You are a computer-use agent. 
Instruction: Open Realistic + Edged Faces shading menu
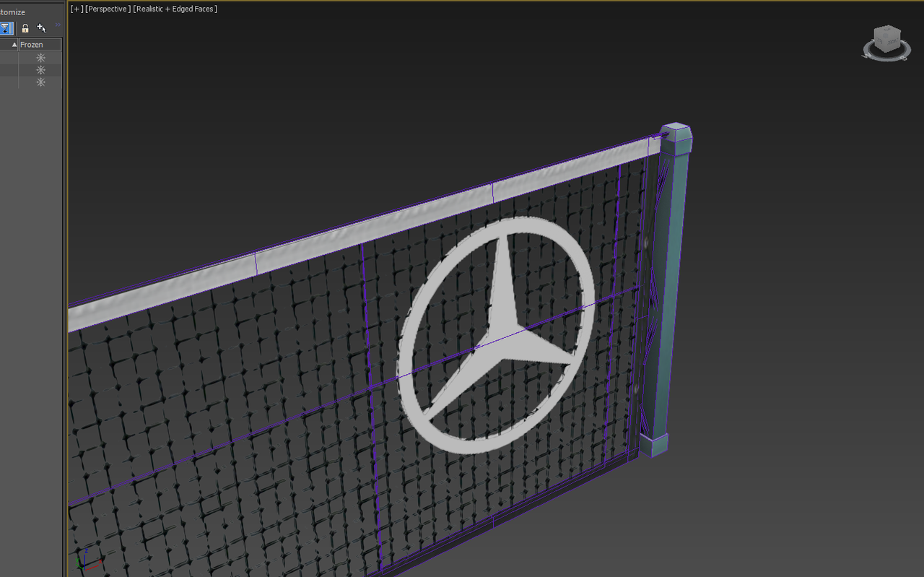coord(175,9)
